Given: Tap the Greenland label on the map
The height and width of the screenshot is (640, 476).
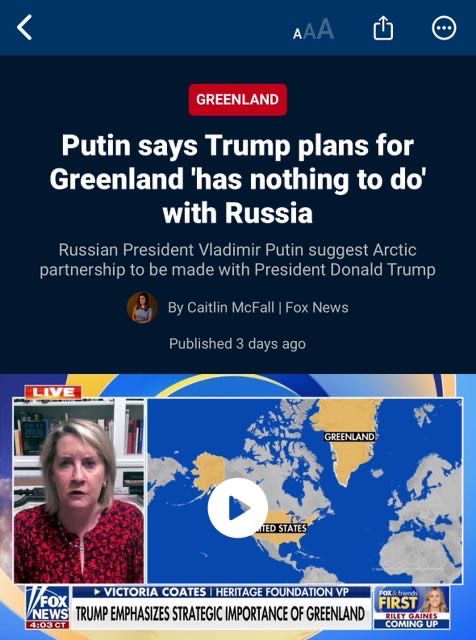Looking at the screenshot, I should pos(349,437).
